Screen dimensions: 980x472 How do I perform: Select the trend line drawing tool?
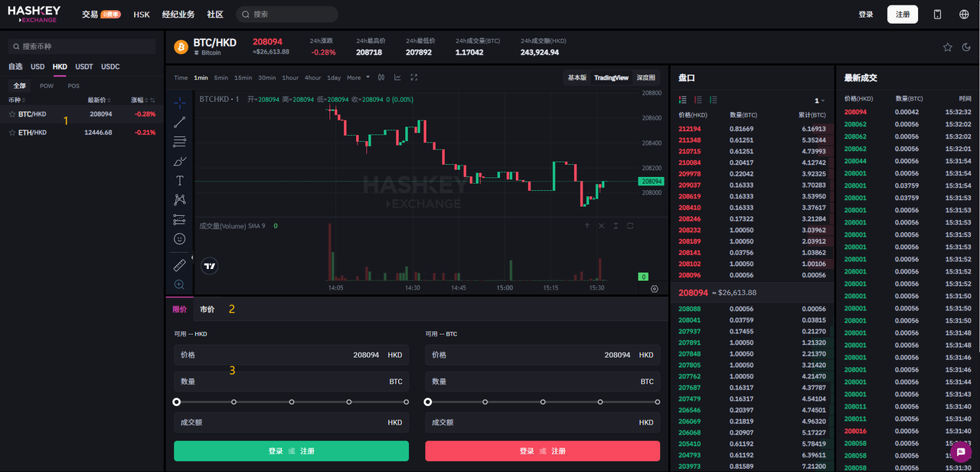[x=179, y=122]
